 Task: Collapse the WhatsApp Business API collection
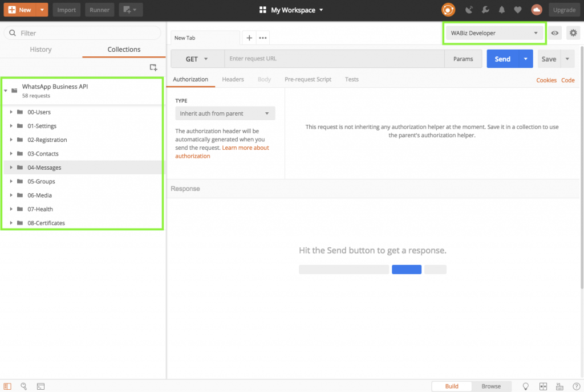6,91
